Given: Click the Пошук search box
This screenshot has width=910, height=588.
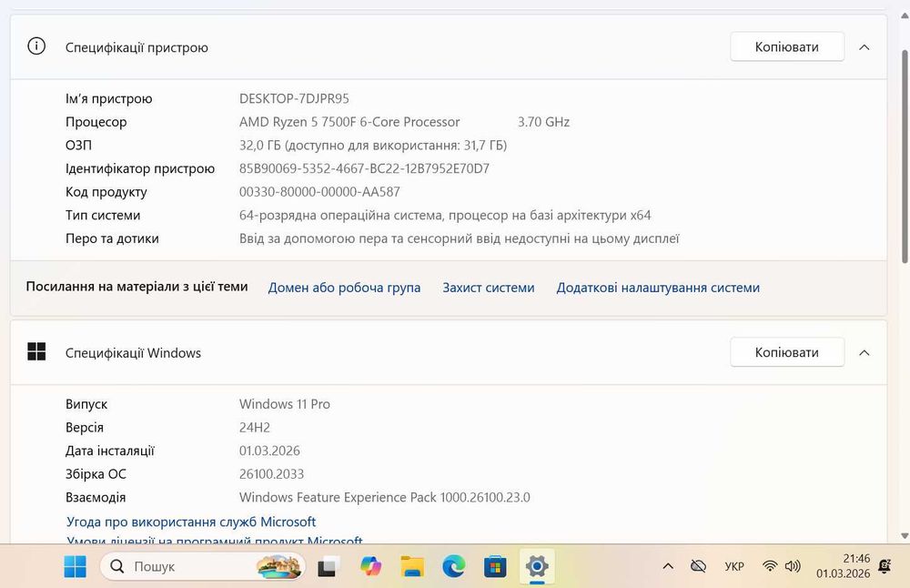Looking at the screenshot, I should (203, 566).
